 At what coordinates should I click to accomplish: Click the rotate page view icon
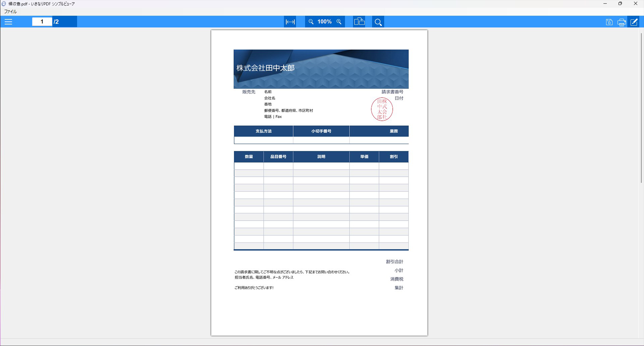pos(359,22)
